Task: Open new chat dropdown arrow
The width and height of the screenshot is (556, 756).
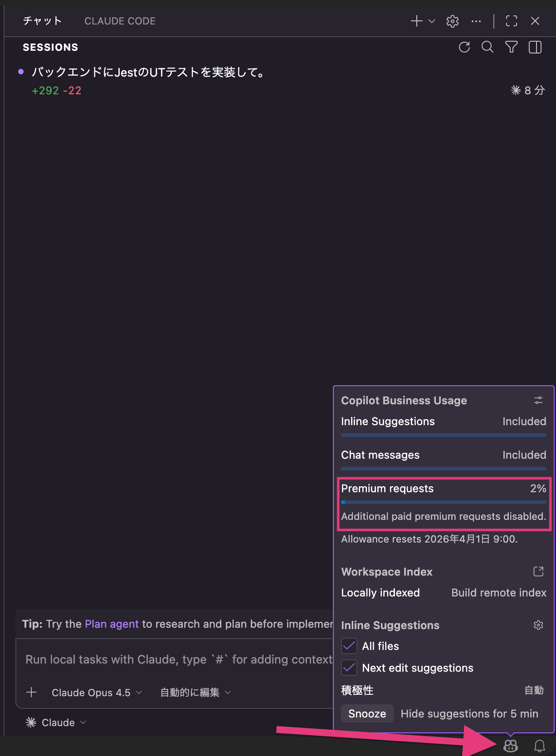Action: [432, 21]
